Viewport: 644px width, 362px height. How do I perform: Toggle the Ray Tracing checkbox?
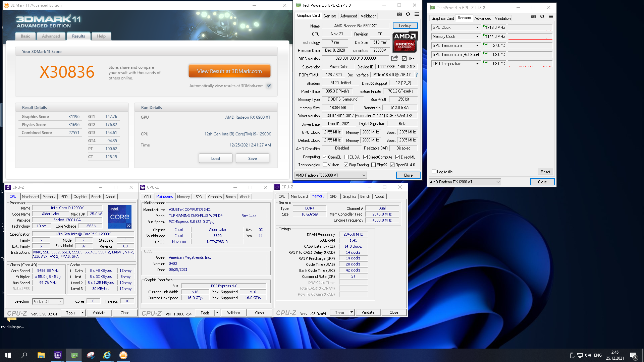[346, 165]
